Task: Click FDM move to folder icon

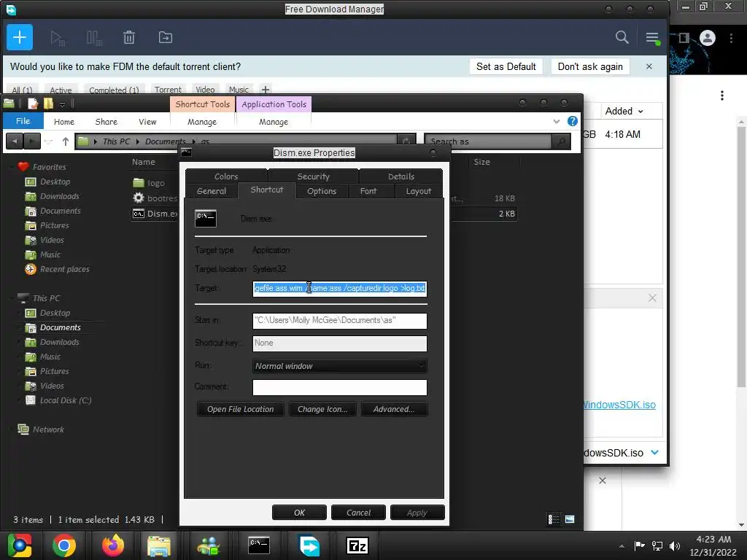Action: click(166, 37)
